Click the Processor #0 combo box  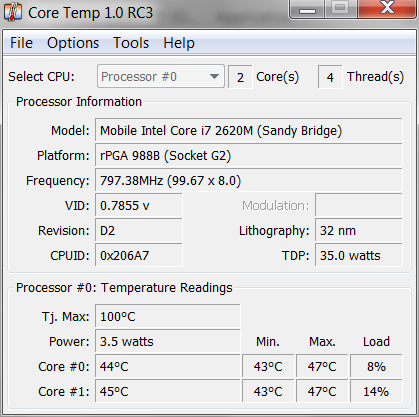[161, 77]
